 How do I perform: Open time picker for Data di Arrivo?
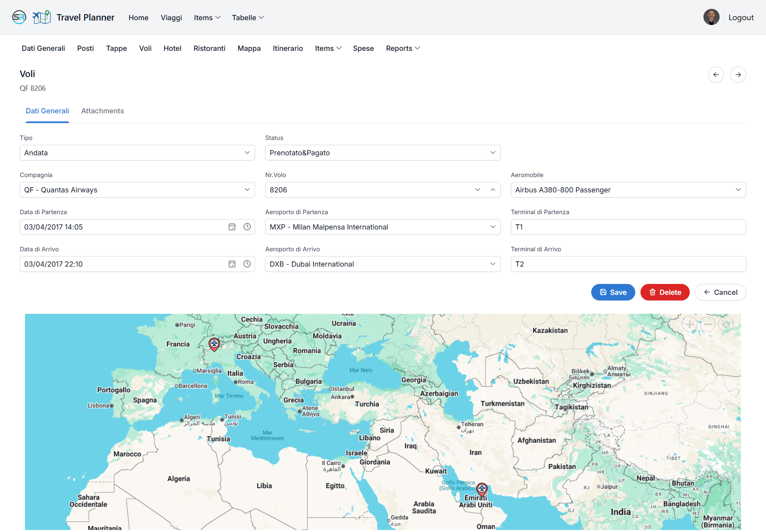[x=247, y=264]
